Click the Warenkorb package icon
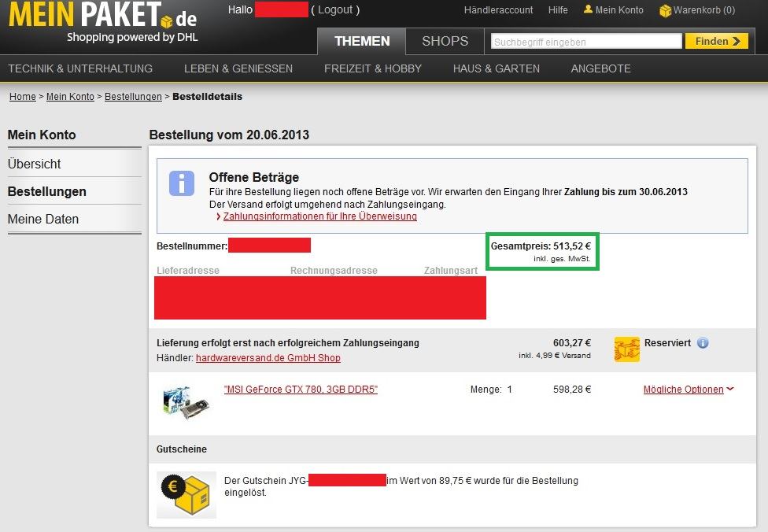Image resolution: width=768 pixels, height=532 pixels. 665,10
